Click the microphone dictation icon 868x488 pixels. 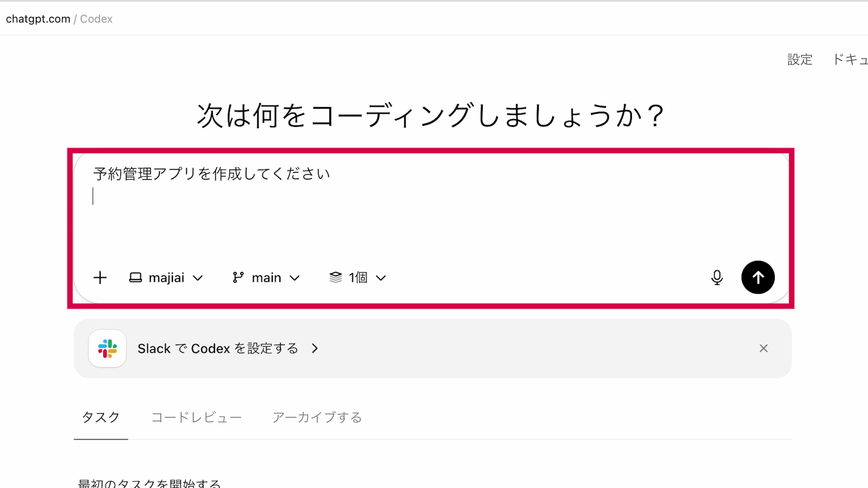[717, 278]
